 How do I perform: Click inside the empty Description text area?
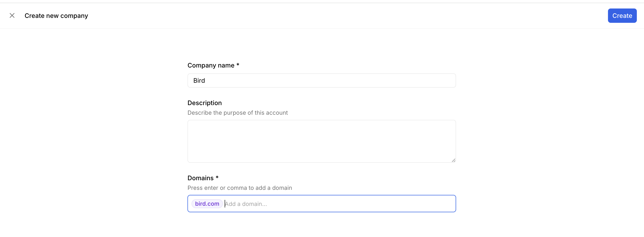point(322,141)
